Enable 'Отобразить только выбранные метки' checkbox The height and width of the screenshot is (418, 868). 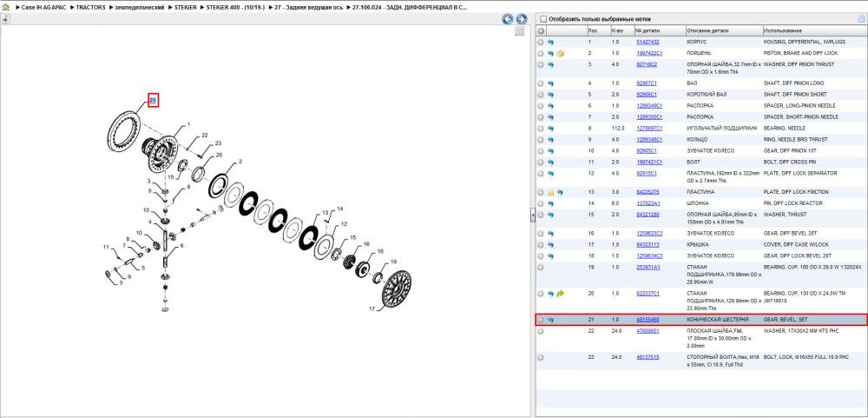point(543,19)
